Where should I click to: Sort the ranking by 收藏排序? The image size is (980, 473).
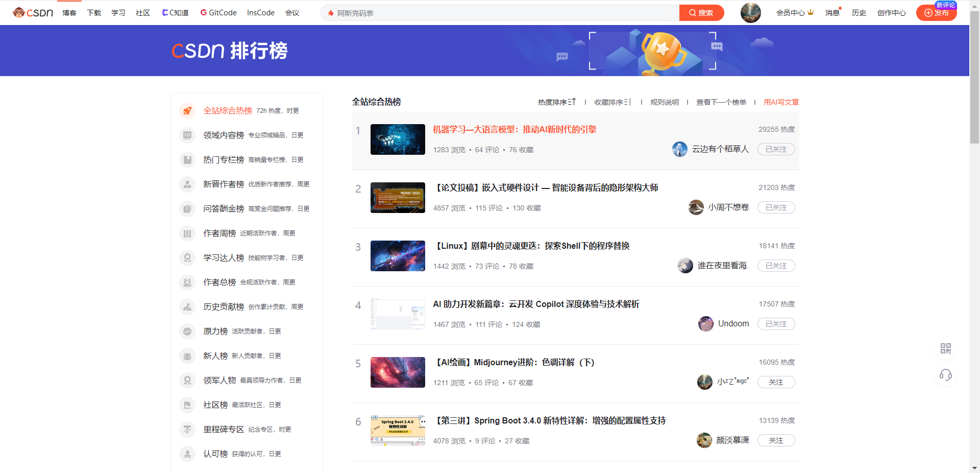tap(613, 102)
